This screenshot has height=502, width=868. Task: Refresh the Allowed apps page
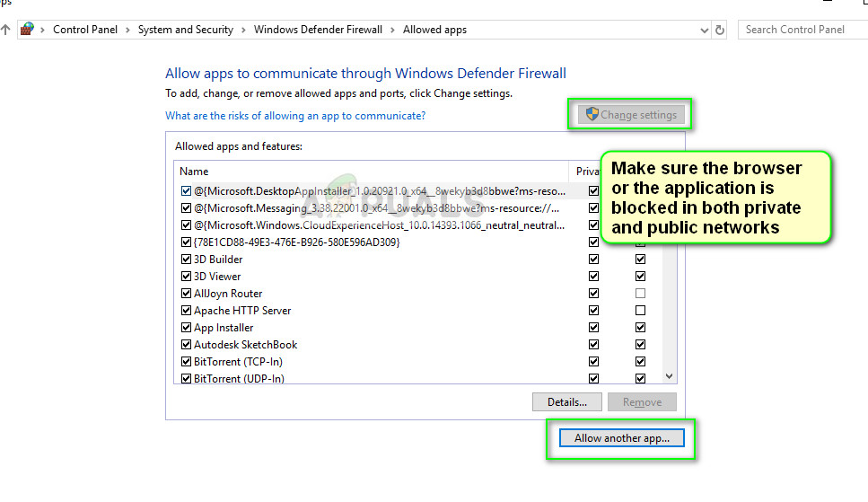point(720,30)
